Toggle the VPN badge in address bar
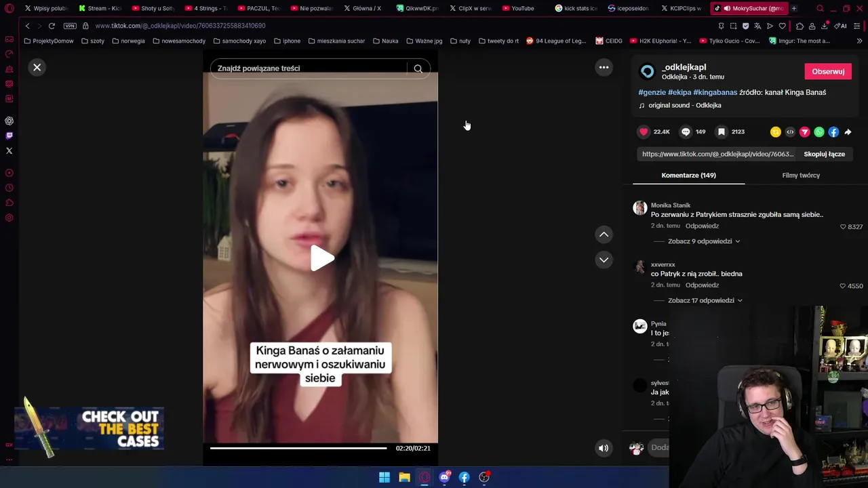Image resolution: width=868 pixels, height=488 pixels. point(70,26)
